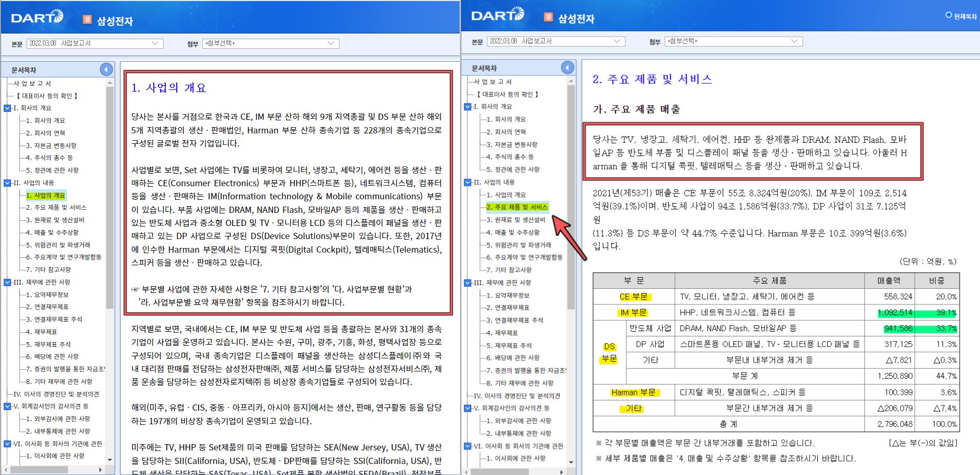Open '2. 내부통제에 관한 사항' in right tree
The width and height of the screenshot is (980, 475).
click(x=519, y=434)
